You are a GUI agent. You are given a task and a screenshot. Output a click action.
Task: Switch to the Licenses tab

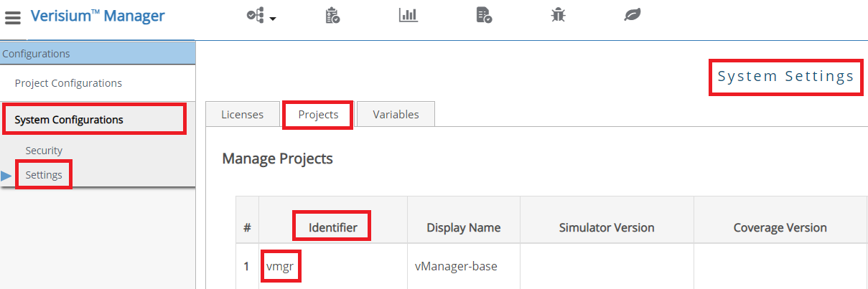[x=242, y=115]
